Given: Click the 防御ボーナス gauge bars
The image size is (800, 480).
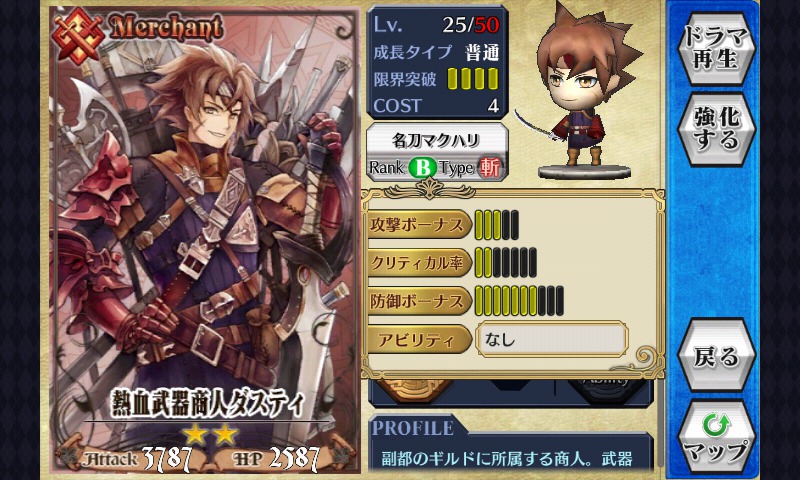Looking at the screenshot, I should tap(519, 301).
